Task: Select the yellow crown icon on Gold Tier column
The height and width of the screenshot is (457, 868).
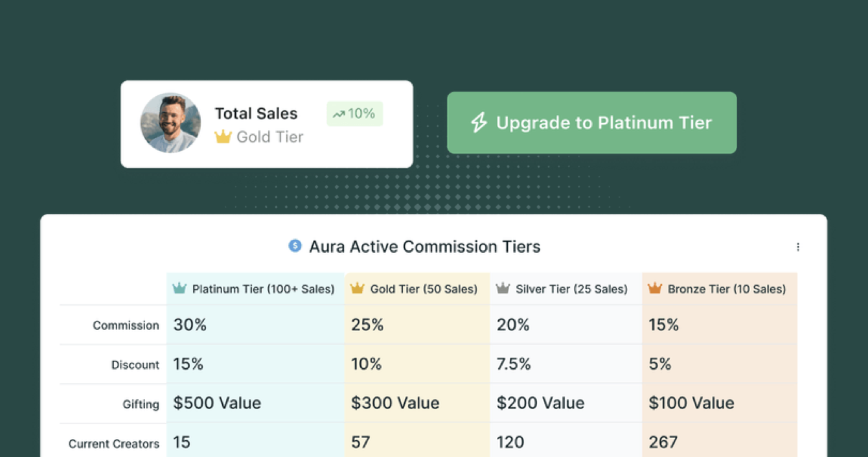Action: tap(356, 288)
